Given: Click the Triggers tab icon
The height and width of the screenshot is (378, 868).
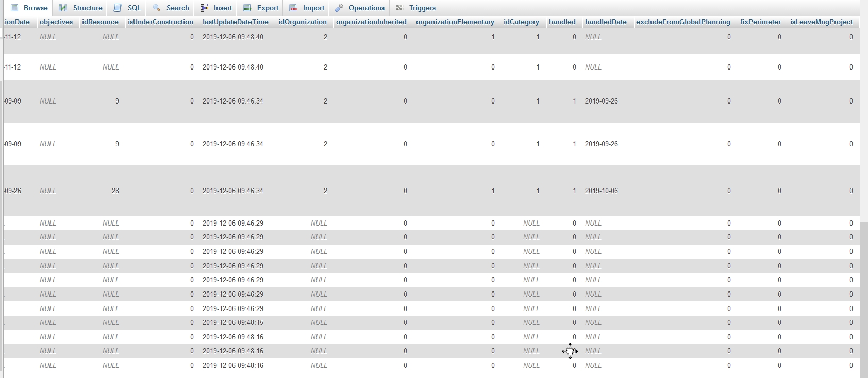Looking at the screenshot, I should coord(400,8).
